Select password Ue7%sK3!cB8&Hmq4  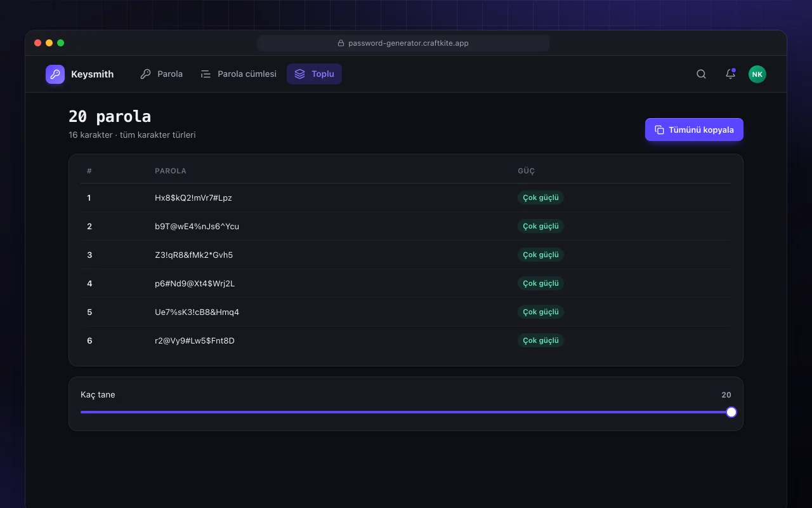point(197,312)
